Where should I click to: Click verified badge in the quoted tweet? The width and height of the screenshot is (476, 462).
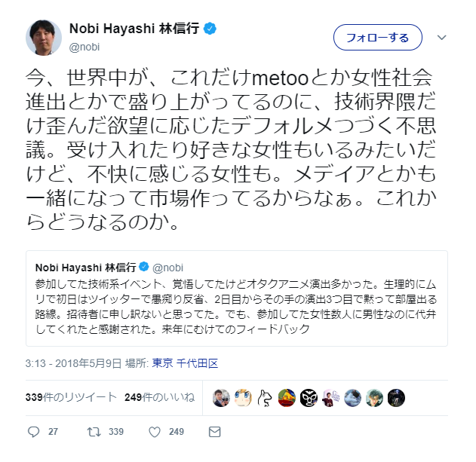tap(144, 267)
